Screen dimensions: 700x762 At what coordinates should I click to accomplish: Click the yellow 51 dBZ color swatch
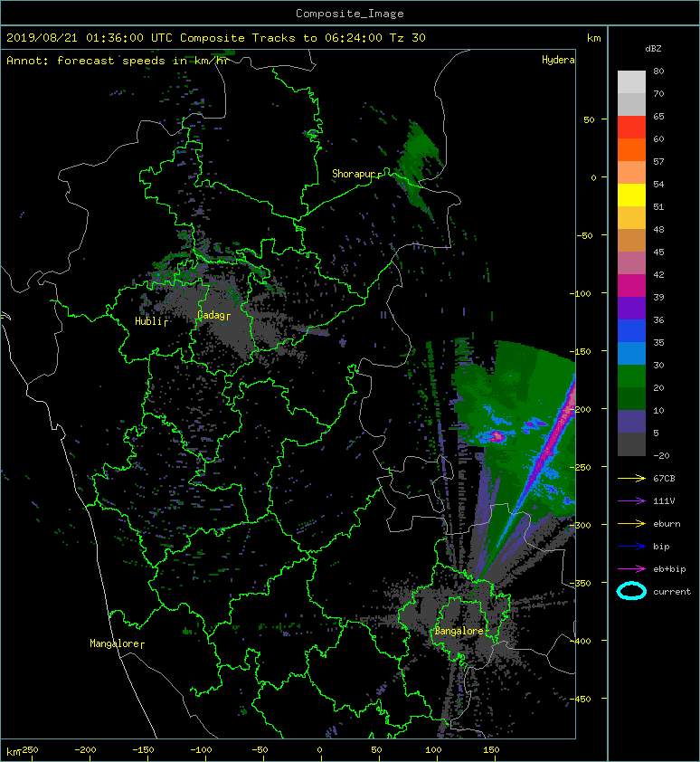(x=631, y=195)
